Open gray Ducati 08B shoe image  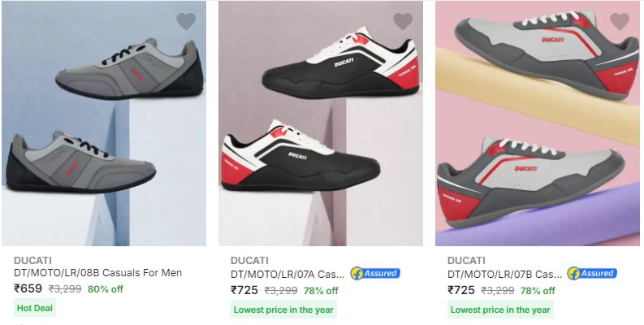104,123
